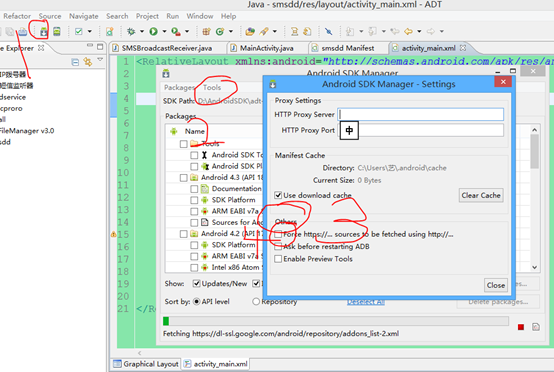
Task: Open the Android Virtual Device Manager icon
Action: tap(57, 31)
